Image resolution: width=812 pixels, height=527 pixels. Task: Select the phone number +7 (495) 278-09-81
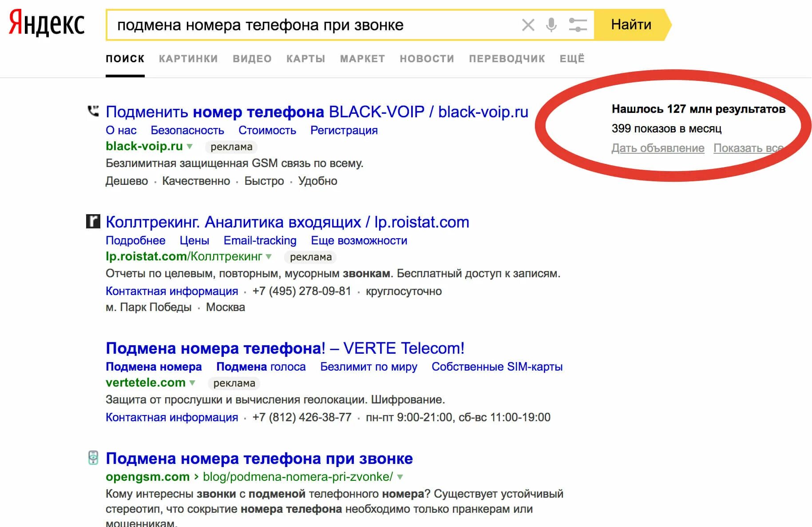click(302, 291)
